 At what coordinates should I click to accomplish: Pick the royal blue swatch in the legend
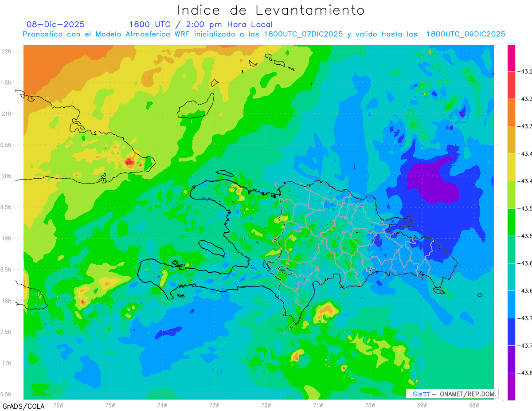tap(511, 332)
